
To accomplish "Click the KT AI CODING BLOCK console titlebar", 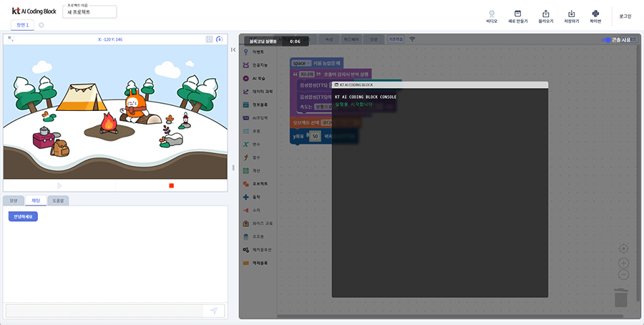I will [x=440, y=84].
